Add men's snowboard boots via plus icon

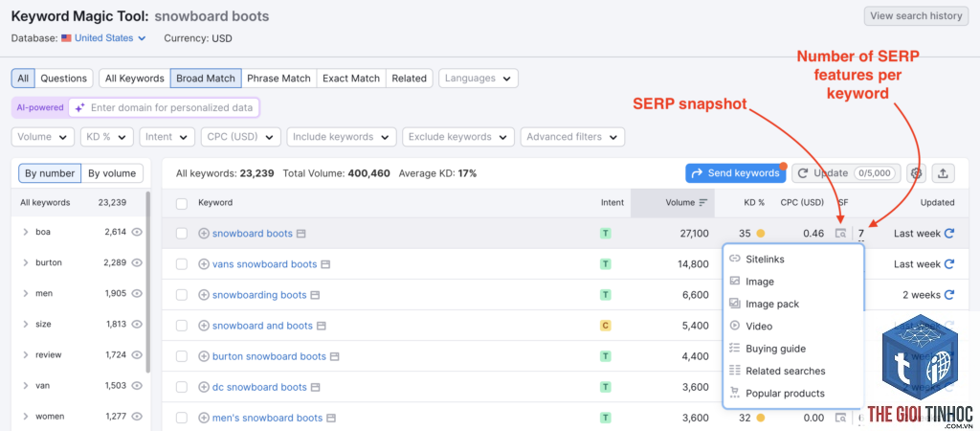[204, 418]
